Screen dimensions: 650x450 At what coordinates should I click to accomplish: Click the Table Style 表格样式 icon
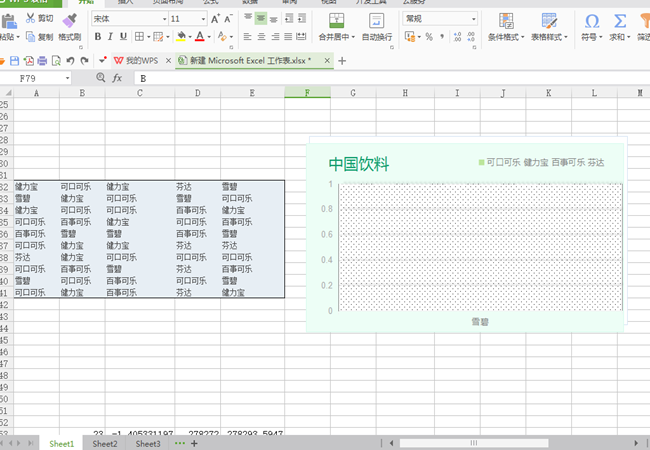point(549,21)
